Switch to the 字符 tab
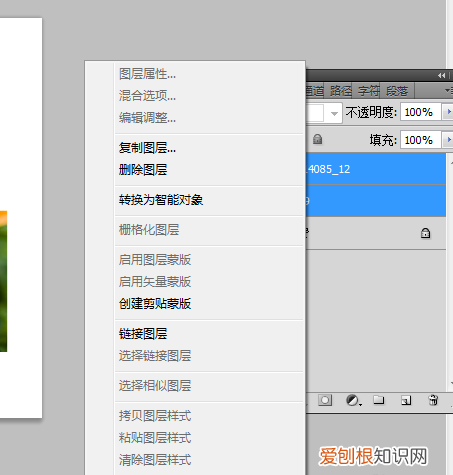 [368, 91]
